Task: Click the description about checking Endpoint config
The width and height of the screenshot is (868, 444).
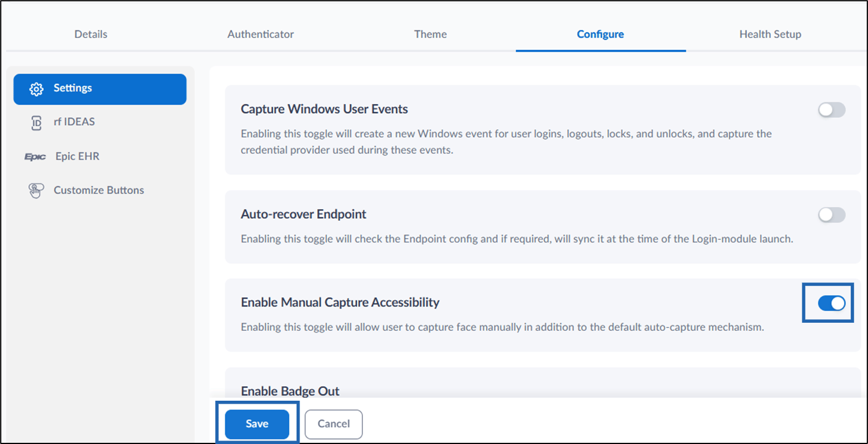Action: click(517, 238)
